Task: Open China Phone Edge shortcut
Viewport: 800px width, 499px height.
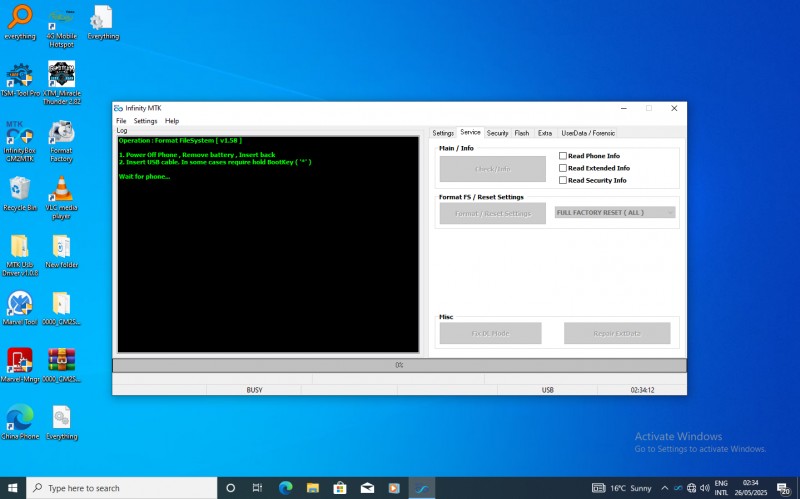Action: click(x=20, y=422)
